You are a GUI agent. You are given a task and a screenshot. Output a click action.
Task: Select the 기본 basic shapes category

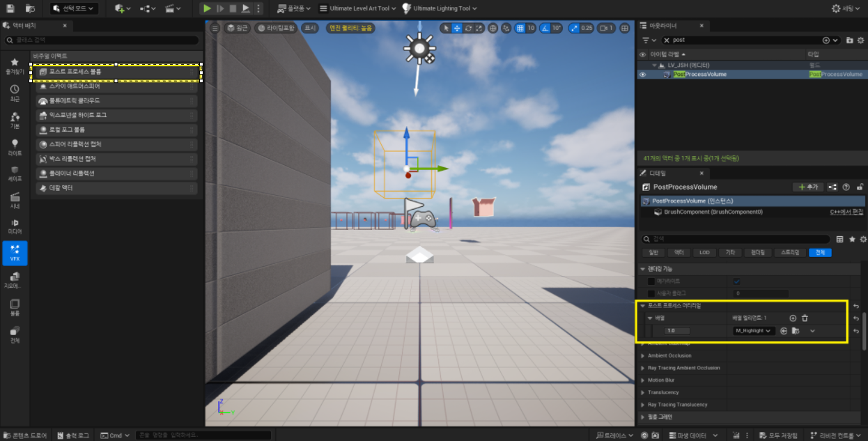15,120
